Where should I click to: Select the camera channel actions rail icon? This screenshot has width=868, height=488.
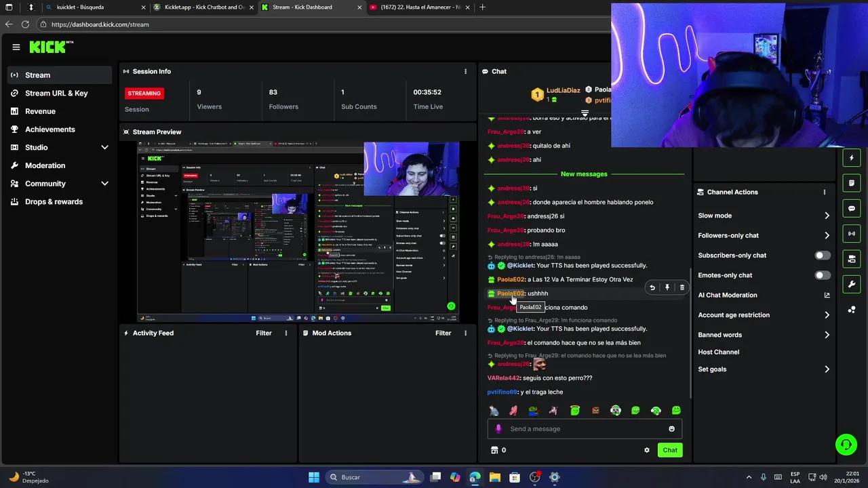pyautogui.click(x=852, y=258)
